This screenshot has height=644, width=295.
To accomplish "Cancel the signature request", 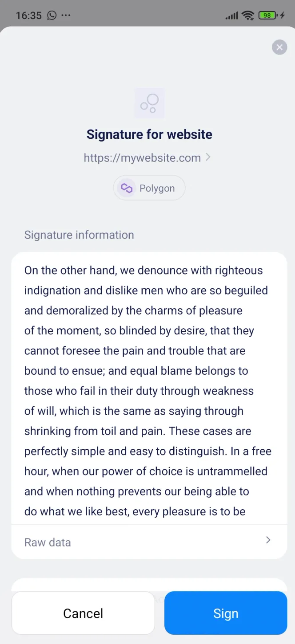I will (x=83, y=613).
